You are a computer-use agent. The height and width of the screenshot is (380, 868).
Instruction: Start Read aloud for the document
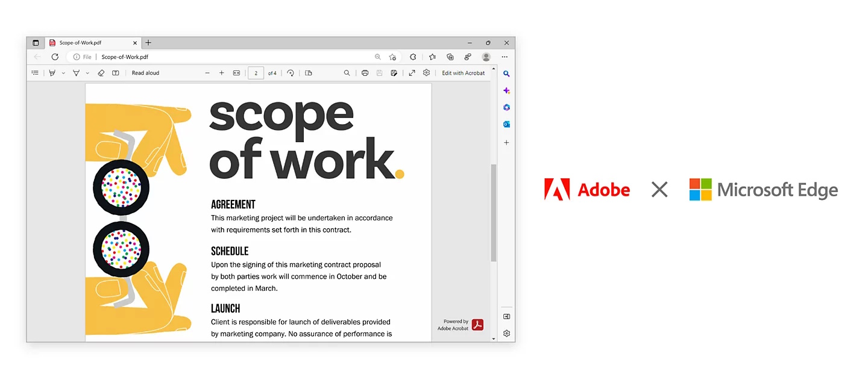coord(145,73)
